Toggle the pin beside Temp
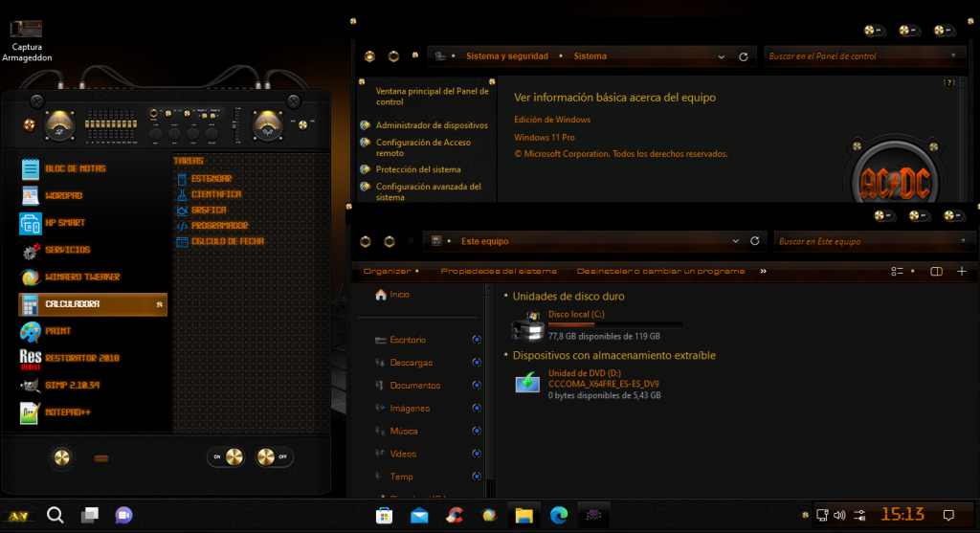The image size is (980, 533). tap(477, 477)
